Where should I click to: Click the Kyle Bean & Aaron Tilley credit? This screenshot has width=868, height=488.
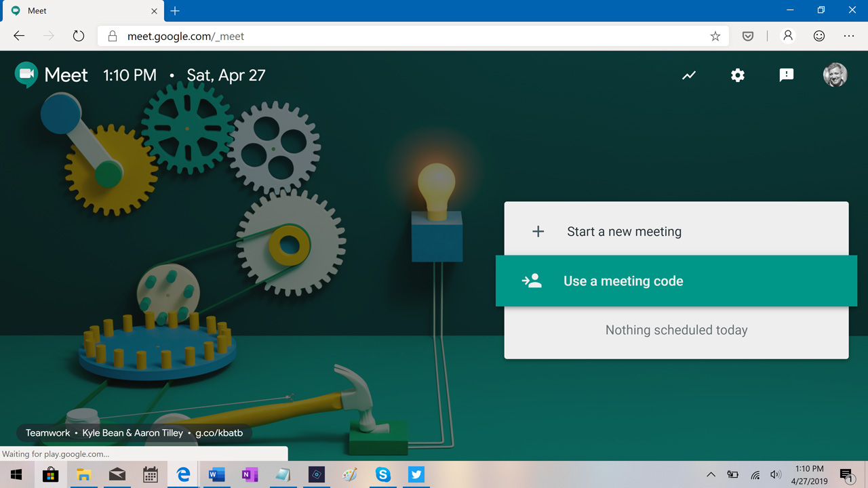click(133, 432)
